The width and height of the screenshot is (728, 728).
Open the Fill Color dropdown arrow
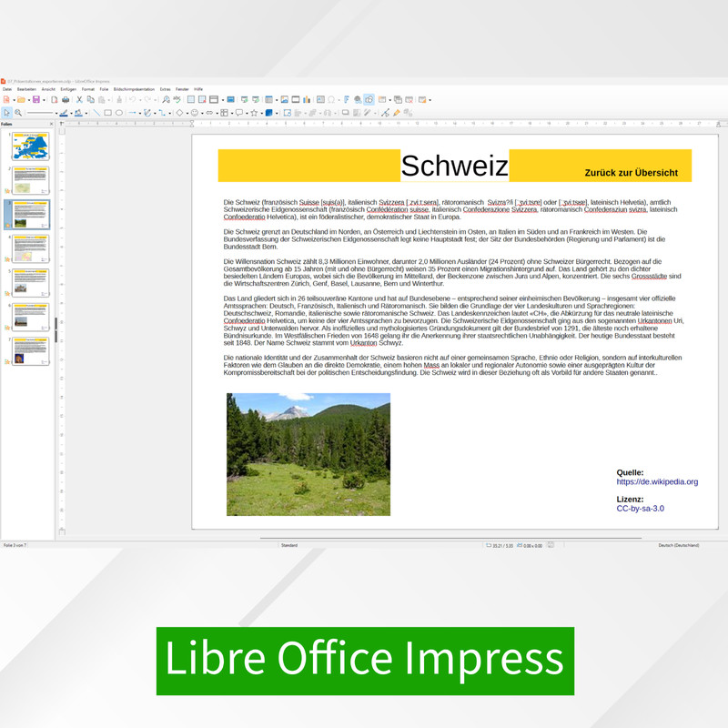[x=86, y=113]
